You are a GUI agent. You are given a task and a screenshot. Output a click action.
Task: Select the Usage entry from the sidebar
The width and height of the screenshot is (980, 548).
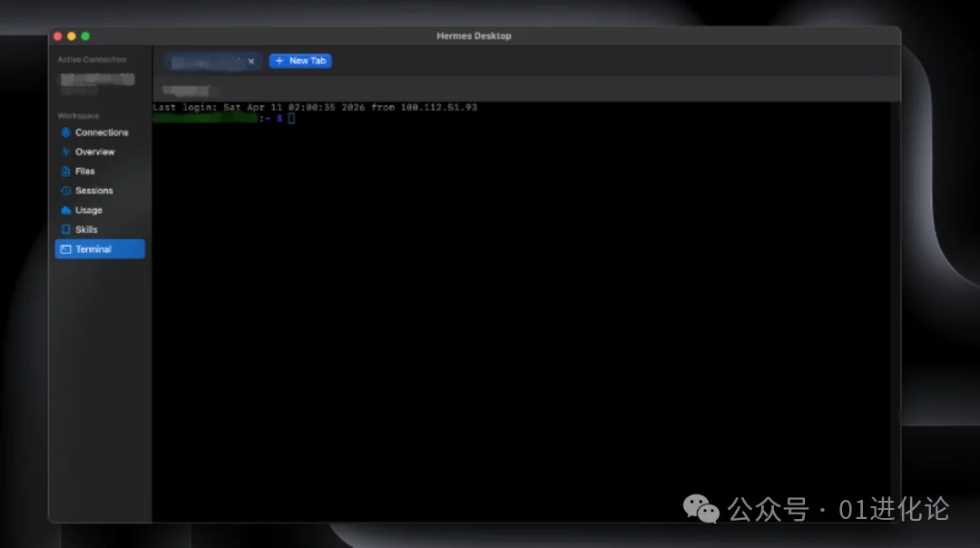click(91, 210)
